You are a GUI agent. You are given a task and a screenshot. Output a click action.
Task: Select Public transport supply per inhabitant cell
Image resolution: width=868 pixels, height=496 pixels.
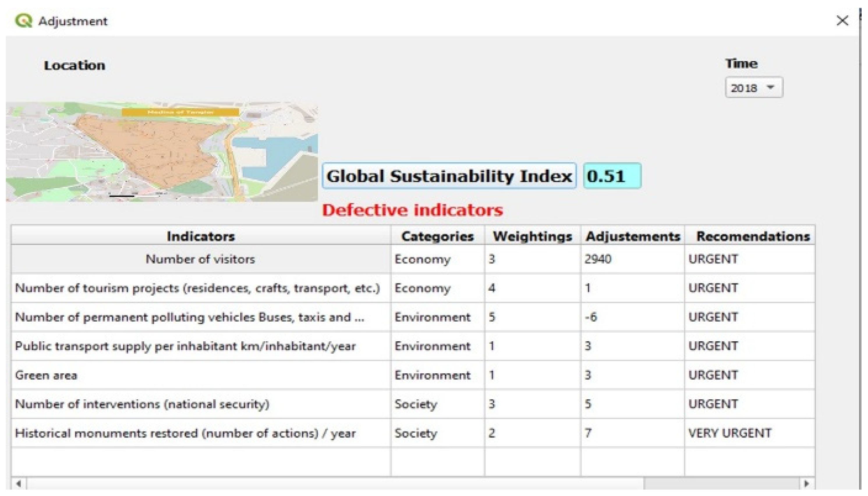click(185, 346)
